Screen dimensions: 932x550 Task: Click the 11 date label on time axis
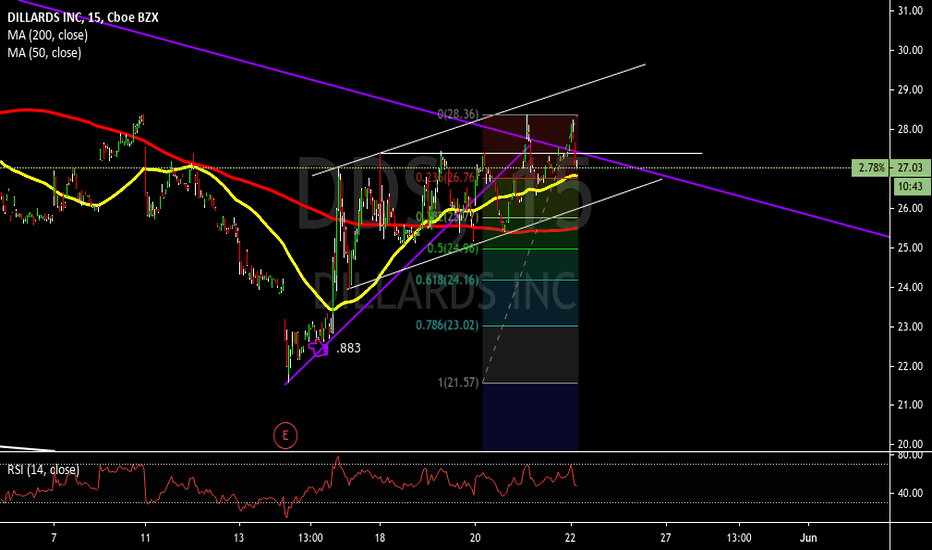pos(146,538)
